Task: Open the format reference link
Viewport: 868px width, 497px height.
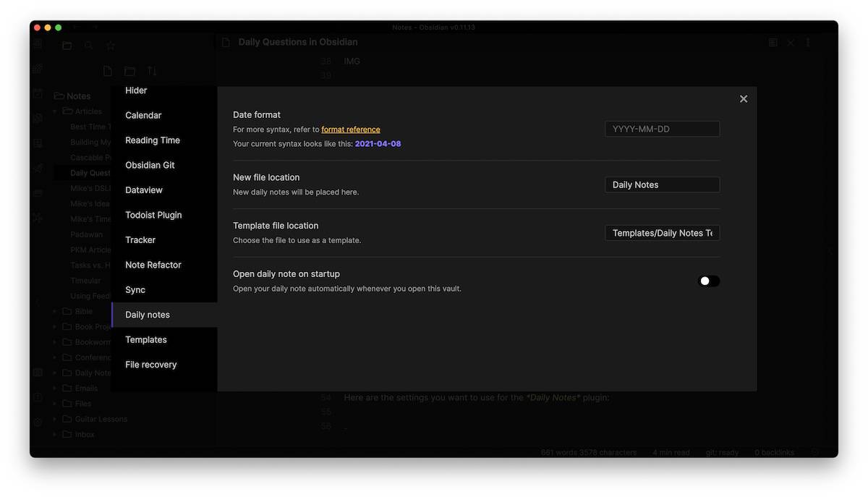Action: [x=351, y=129]
